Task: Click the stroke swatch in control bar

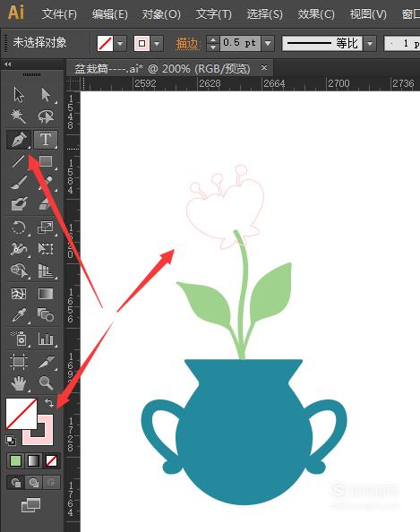Action: point(141,43)
